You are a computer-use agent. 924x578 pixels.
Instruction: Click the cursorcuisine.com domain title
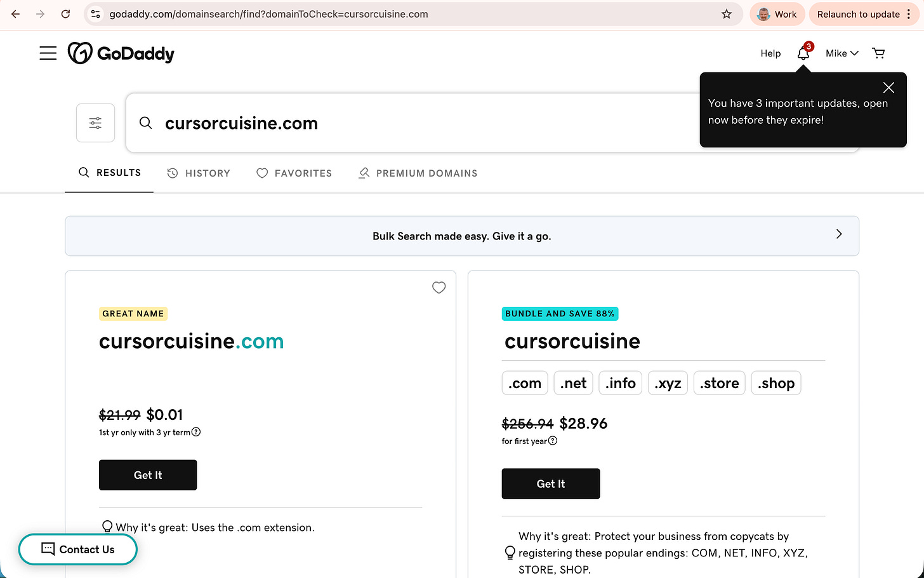coord(191,341)
